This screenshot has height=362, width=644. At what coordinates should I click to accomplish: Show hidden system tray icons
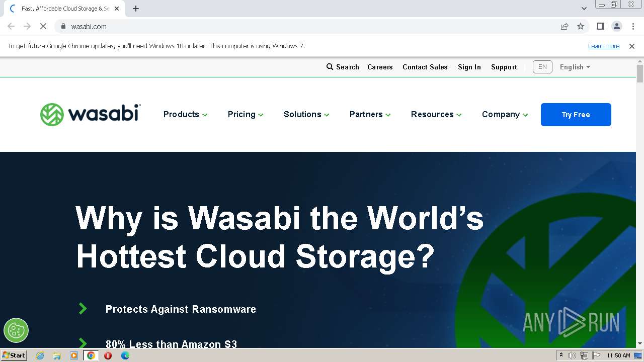click(561, 355)
